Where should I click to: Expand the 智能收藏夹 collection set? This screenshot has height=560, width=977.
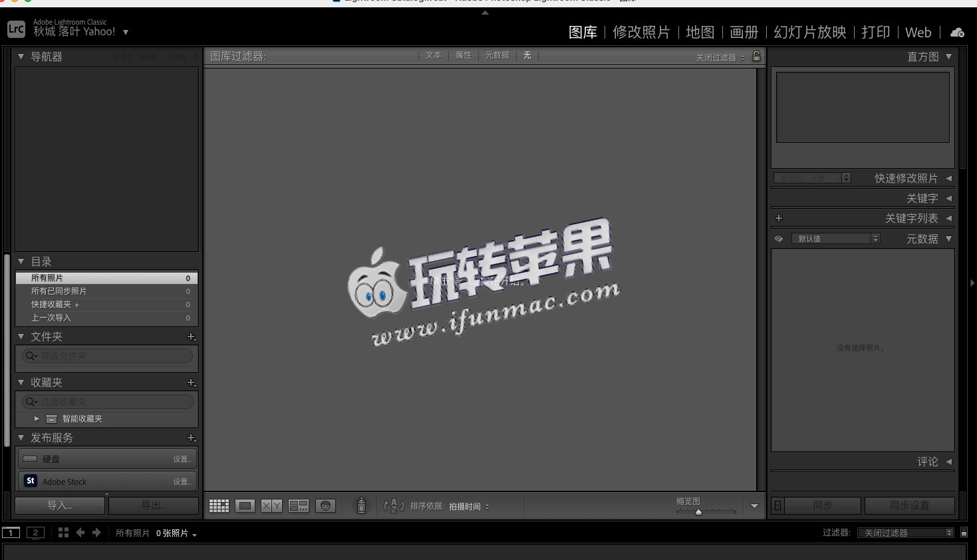coord(37,419)
